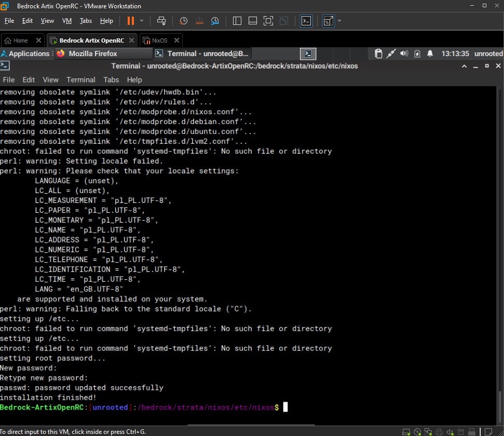Enter full screen mode

268,21
